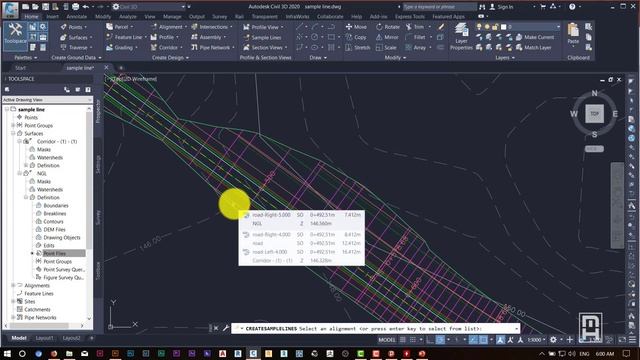Screen dimensions: 640x360
Task: Toggle object snap tracking in status bar
Action: point(473,340)
